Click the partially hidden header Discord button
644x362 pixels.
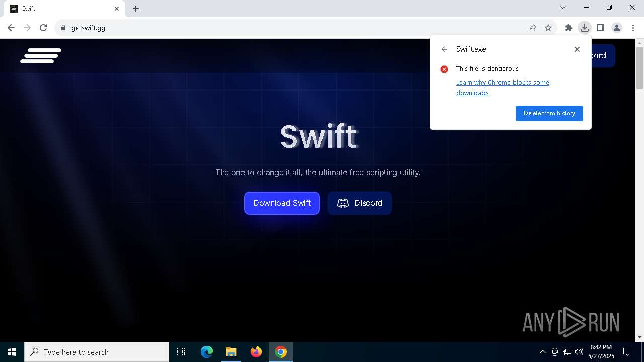click(603, 55)
